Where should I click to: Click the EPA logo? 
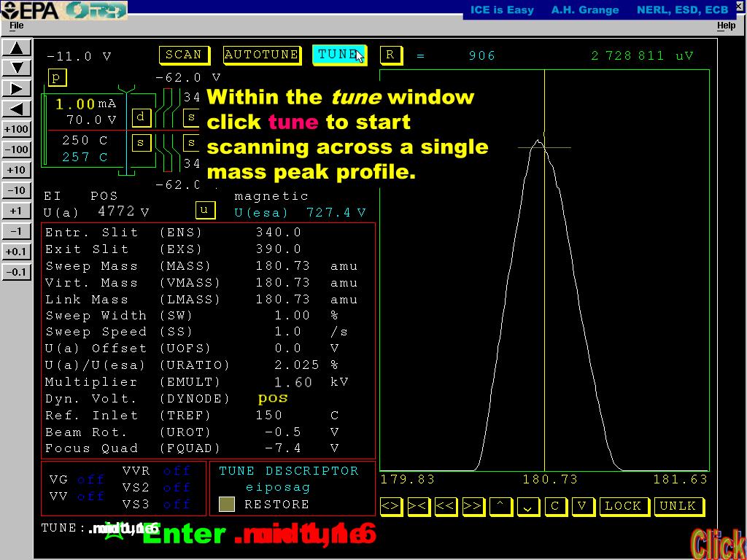pyautogui.click(x=31, y=10)
